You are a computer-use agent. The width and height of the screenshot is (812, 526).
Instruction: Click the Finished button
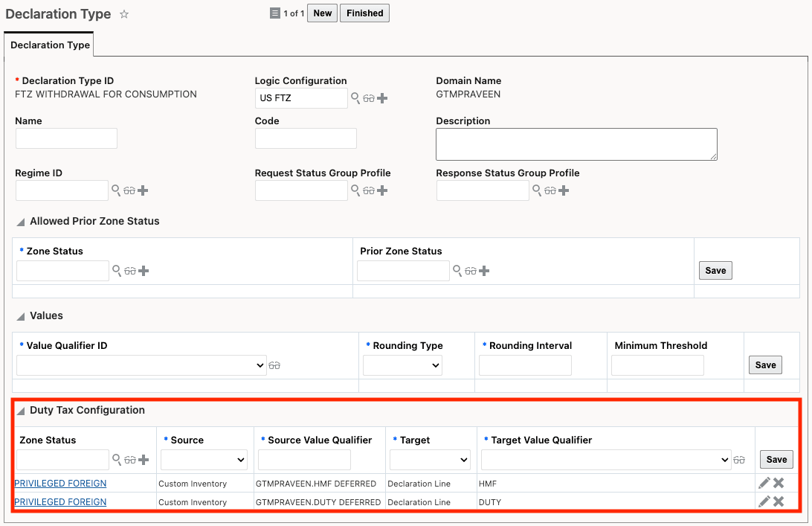364,13
